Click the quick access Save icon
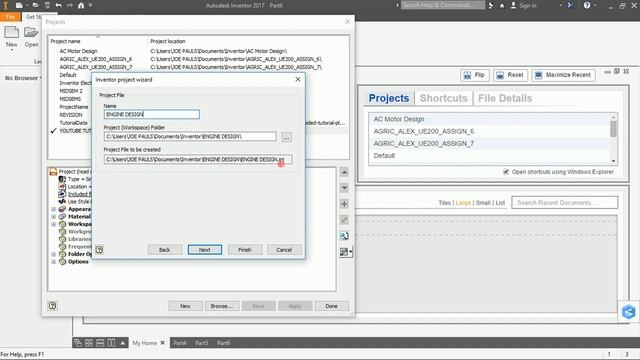The image size is (640, 360). coord(47,5)
